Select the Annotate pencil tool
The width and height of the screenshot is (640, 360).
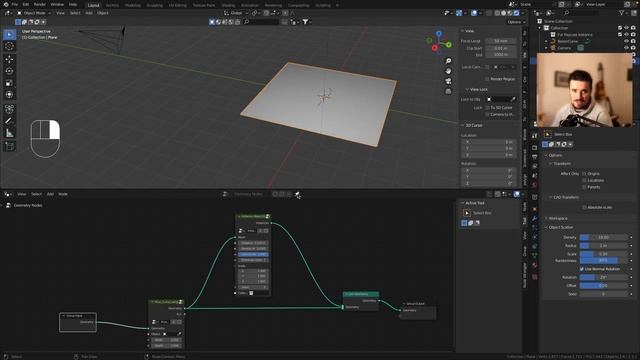click(9, 121)
